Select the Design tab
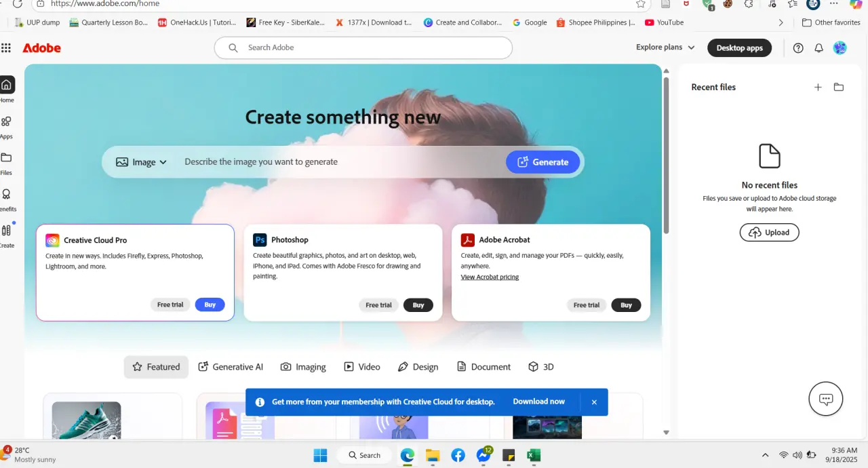868x468 pixels. (418, 367)
